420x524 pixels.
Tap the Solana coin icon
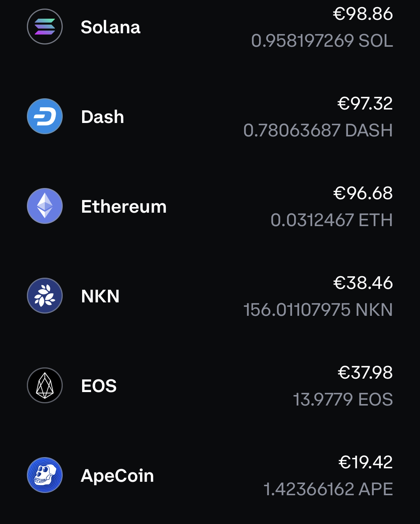tap(45, 27)
